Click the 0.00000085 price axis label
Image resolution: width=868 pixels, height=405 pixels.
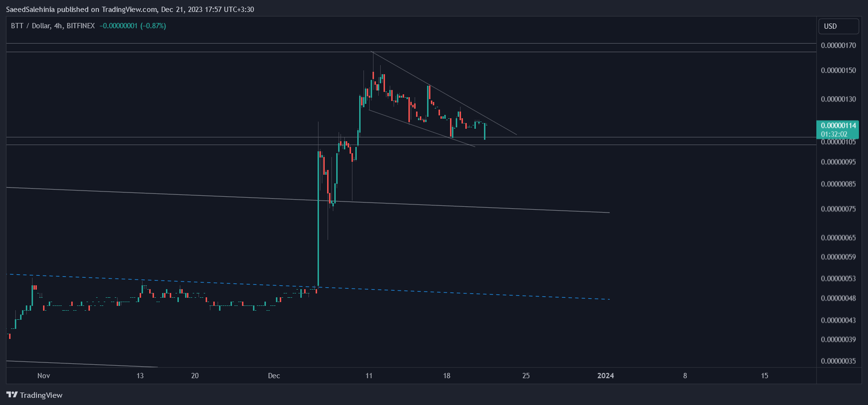(x=838, y=184)
